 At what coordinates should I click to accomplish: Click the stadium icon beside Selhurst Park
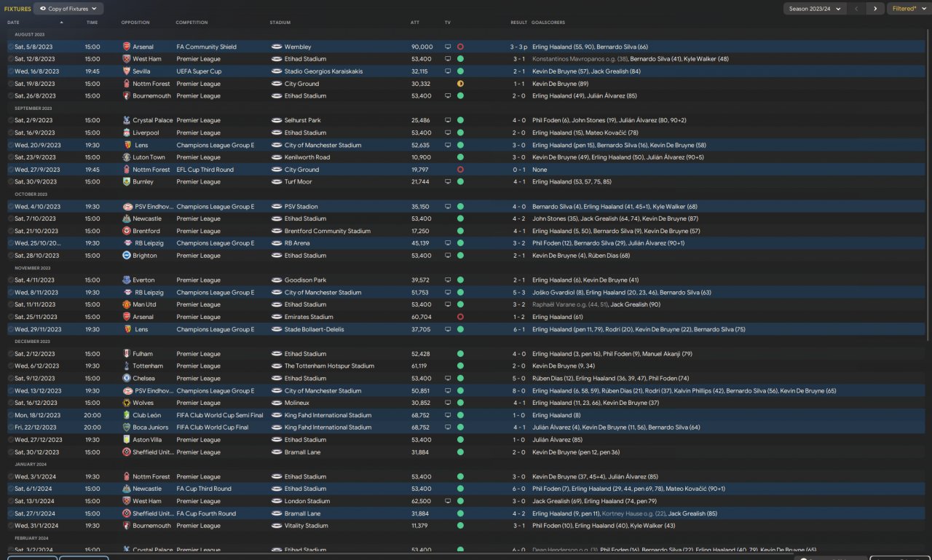click(x=277, y=120)
